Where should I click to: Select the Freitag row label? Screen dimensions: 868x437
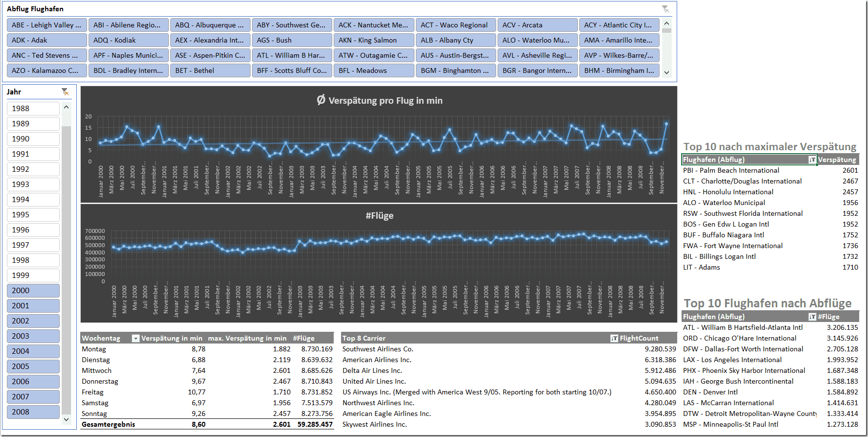pos(92,392)
